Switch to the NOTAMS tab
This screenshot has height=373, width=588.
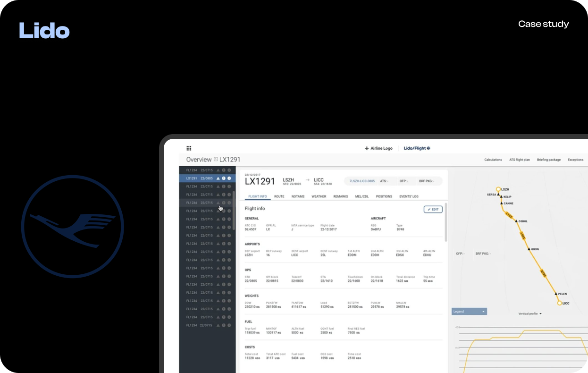pyautogui.click(x=298, y=196)
